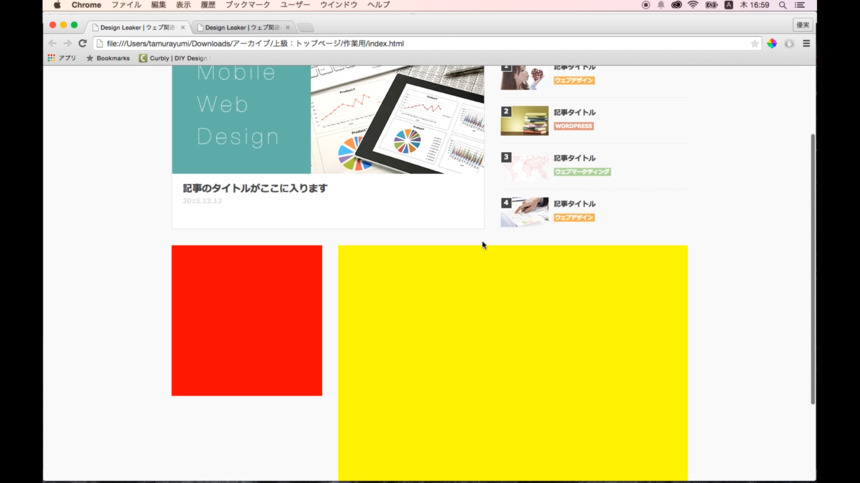This screenshot has height=483, width=860.
Task: Open Notification Center list icon
Action: click(800, 5)
